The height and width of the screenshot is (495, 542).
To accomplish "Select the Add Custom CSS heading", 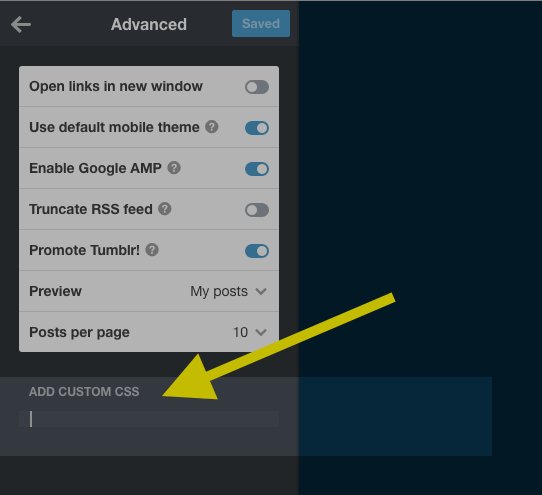I will 84,392.
